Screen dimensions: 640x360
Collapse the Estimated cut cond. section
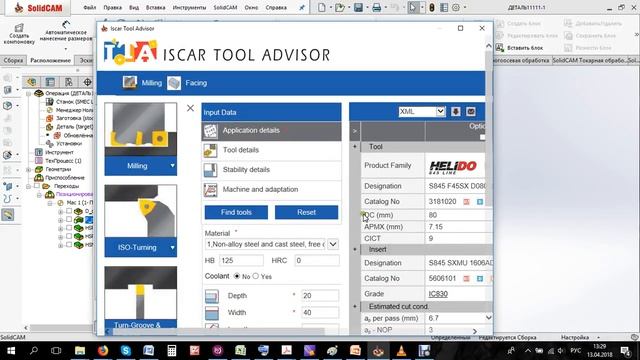click(x=355, y=307)
